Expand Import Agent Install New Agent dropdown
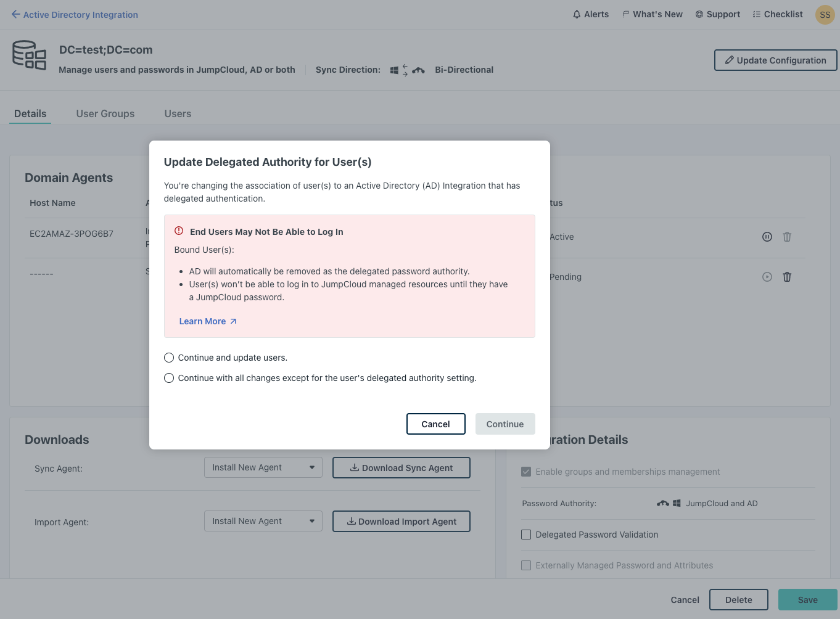Viewport: 840px width, 619px height. point(263,521)
